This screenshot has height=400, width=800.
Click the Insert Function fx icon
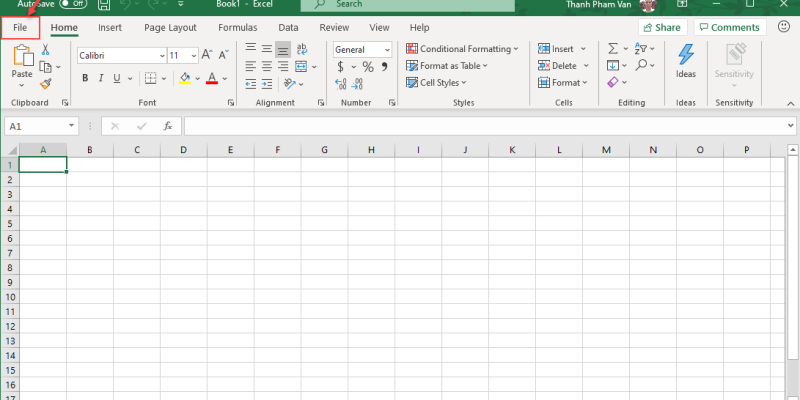click(168, 126)
